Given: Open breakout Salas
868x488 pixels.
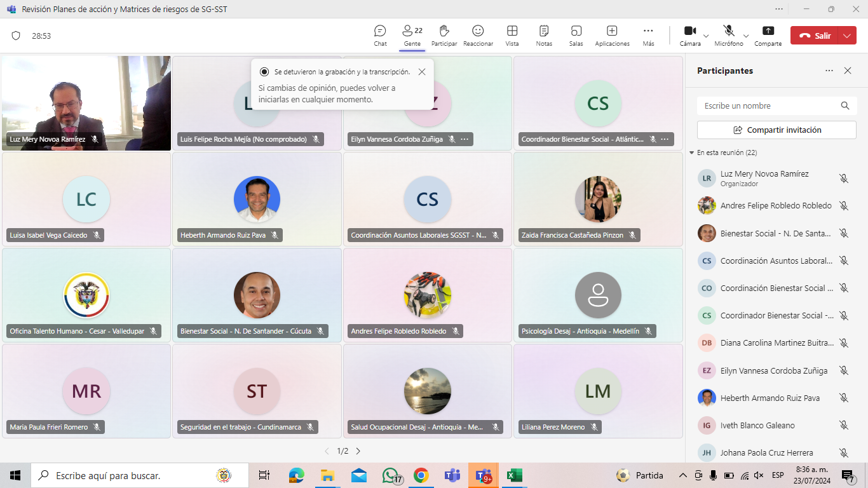Looking at the screenshot, I should pyautogui.click(x=576, y=36).
